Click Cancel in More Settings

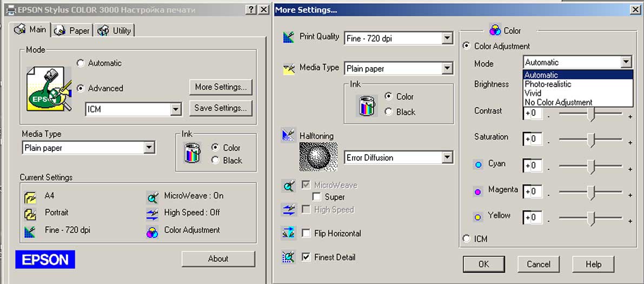point(539,265)
